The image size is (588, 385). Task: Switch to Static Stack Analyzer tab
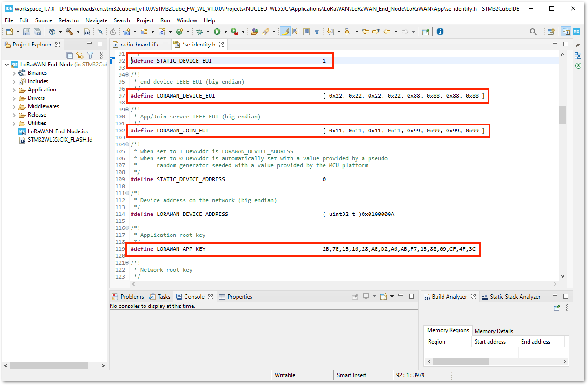(510, 297)
